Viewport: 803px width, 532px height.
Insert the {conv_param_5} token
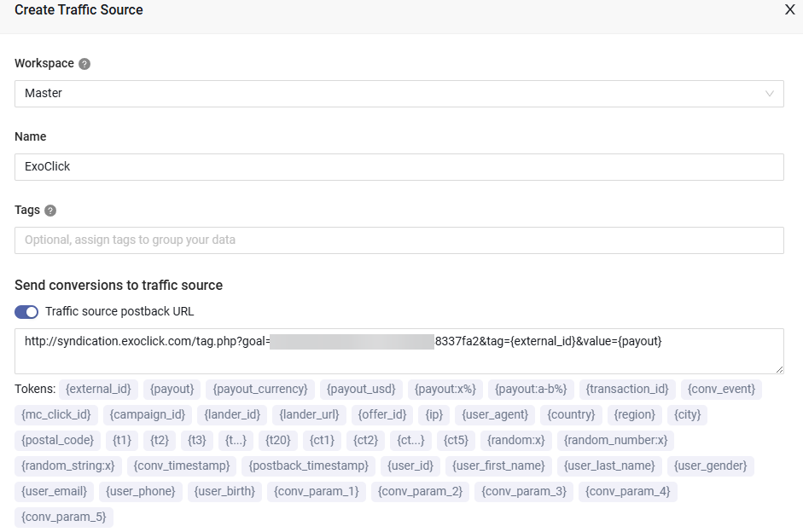[x=64, y=518]
